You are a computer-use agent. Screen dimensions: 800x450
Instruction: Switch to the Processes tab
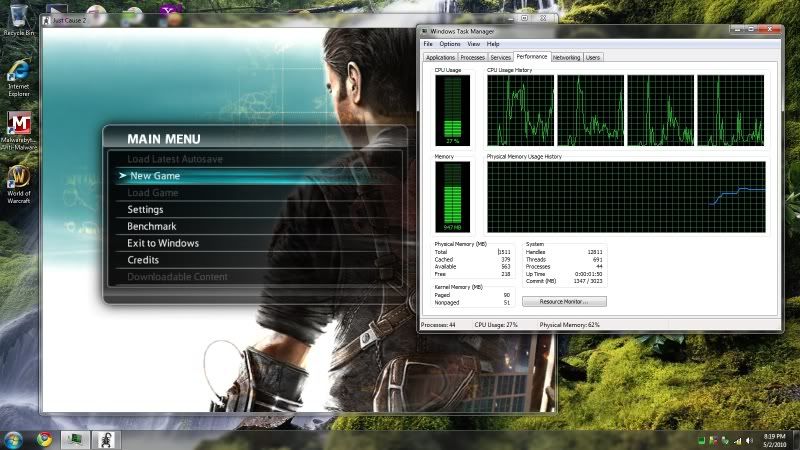click(472, 58)
